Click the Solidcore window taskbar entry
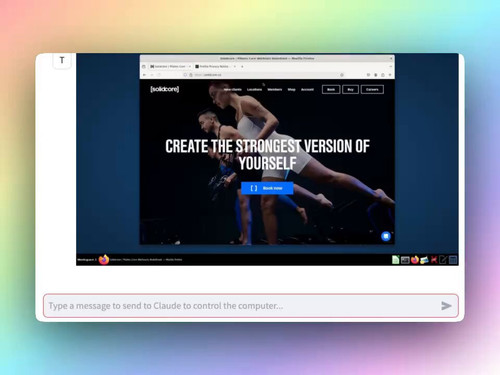500x375 pixels. coord(146,259)
